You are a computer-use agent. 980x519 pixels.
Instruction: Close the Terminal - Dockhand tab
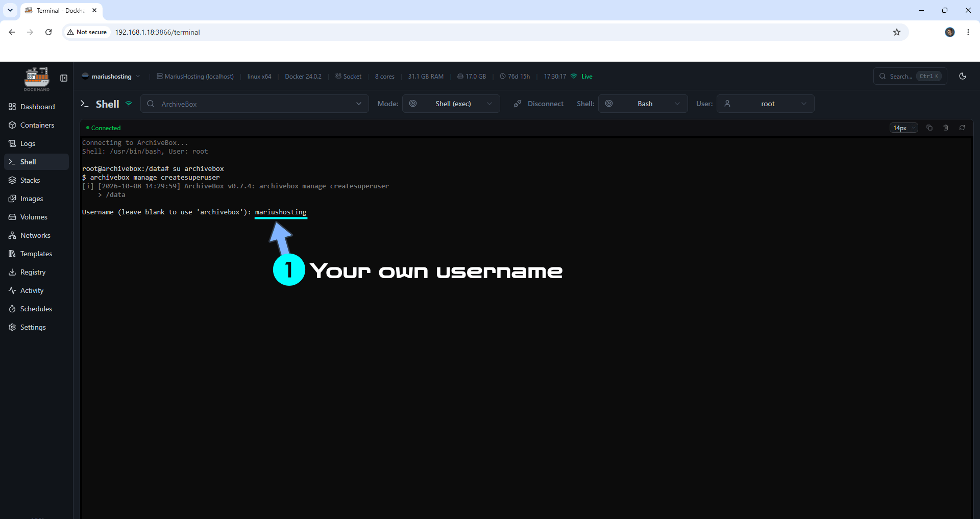coord(94,10)
